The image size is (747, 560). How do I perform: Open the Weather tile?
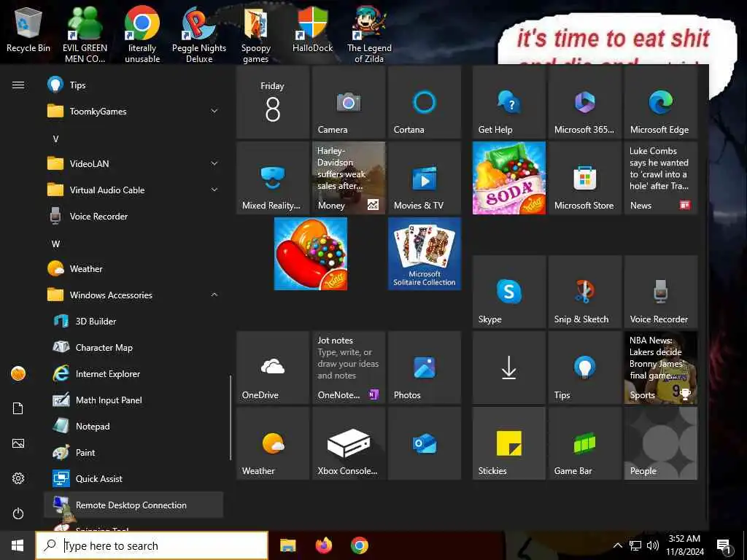pos(273,443)
